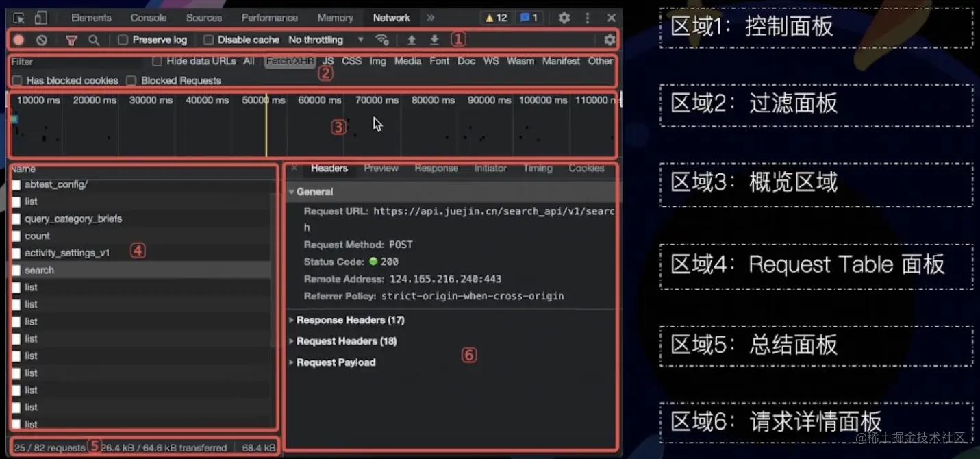Show the 12 warnings badge
This screenshot has width=980, height=459.
tap(496, 18)
